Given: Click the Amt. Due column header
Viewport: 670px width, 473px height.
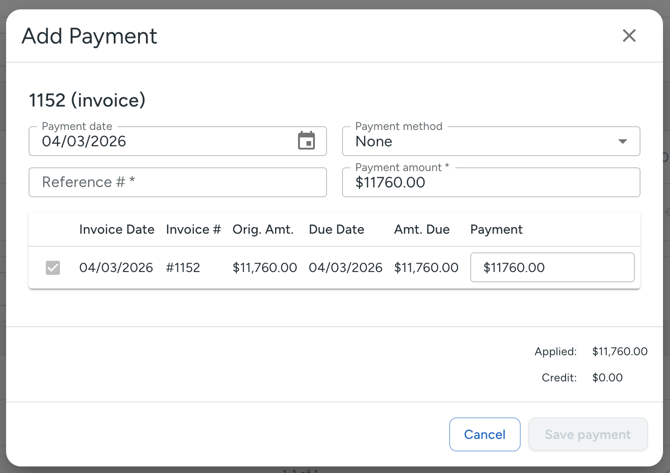Looking at the screenshot, I should 421,229.
